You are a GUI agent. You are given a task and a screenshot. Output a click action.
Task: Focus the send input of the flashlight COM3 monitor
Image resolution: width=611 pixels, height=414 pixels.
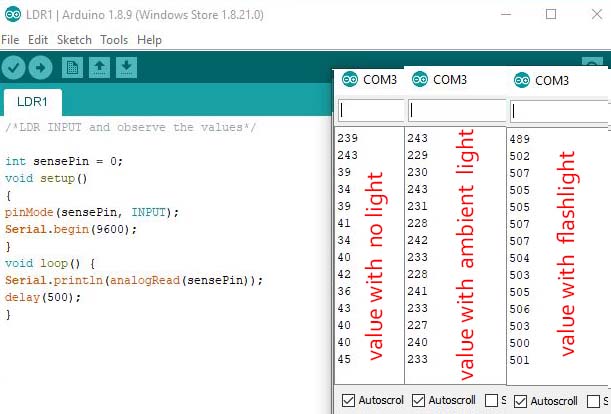[560, 111]
